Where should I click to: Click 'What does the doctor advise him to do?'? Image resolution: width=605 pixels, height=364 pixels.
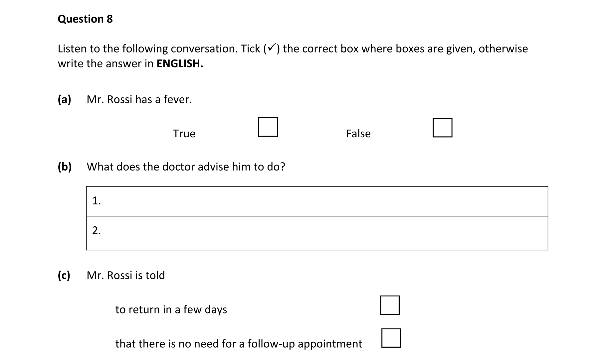click(x=186, y=167)
